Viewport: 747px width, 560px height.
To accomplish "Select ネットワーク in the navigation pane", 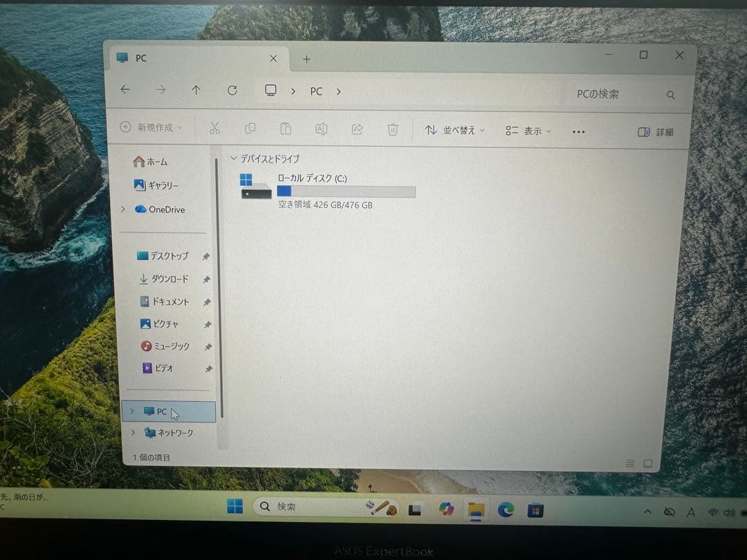I will 169,433.
